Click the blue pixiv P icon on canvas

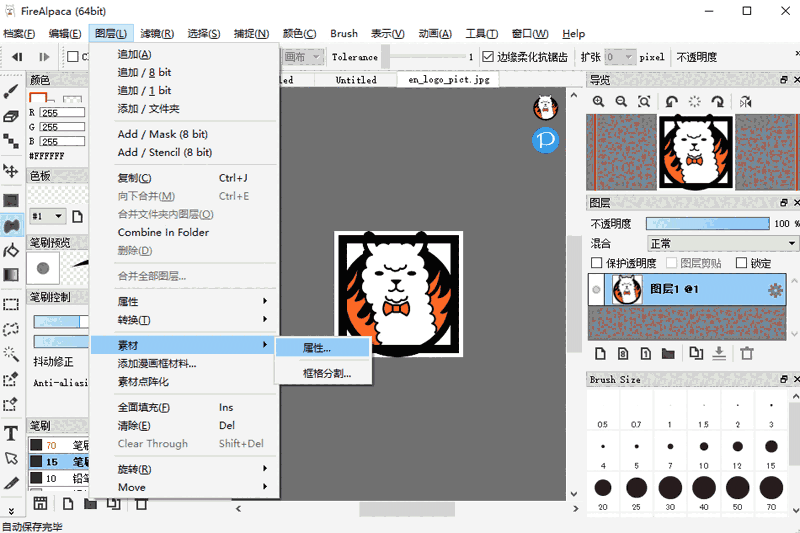point(545,140)
